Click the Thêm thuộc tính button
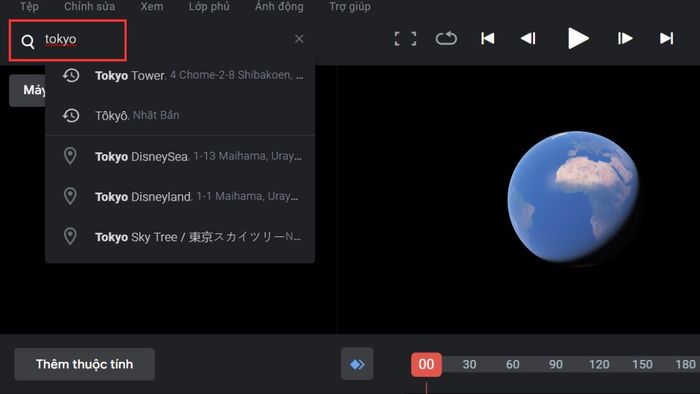The width and height of the screenshot is (700, 394). [x=85, y=364]
